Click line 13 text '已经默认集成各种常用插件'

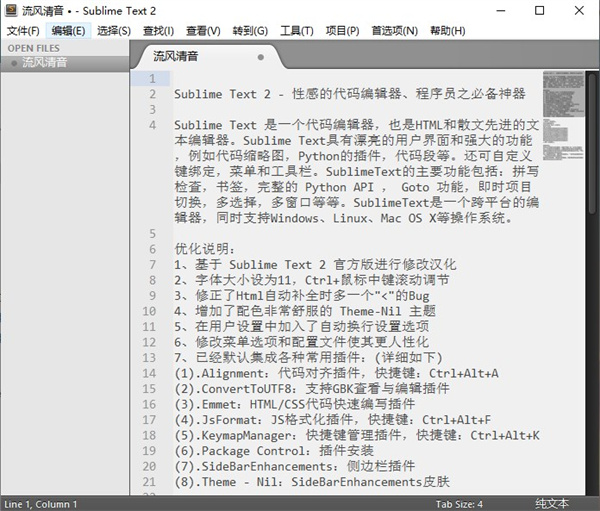(278, 358)
